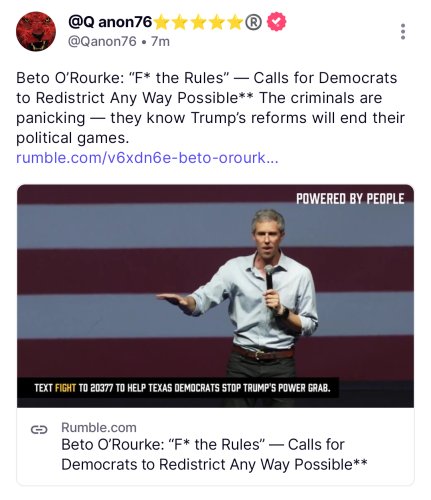Click the speaker's microphone in the preview
The width and height of the screenshot is (431, 500).
[269, 277]
